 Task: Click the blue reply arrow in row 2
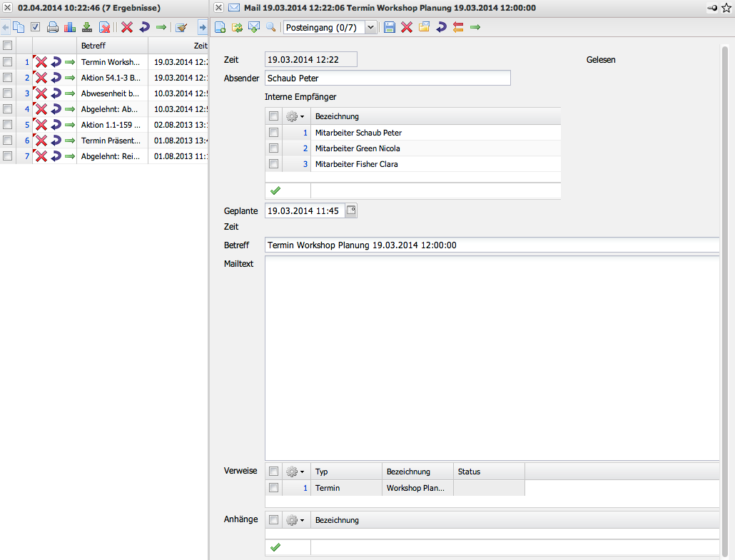(x=56, y=78)
